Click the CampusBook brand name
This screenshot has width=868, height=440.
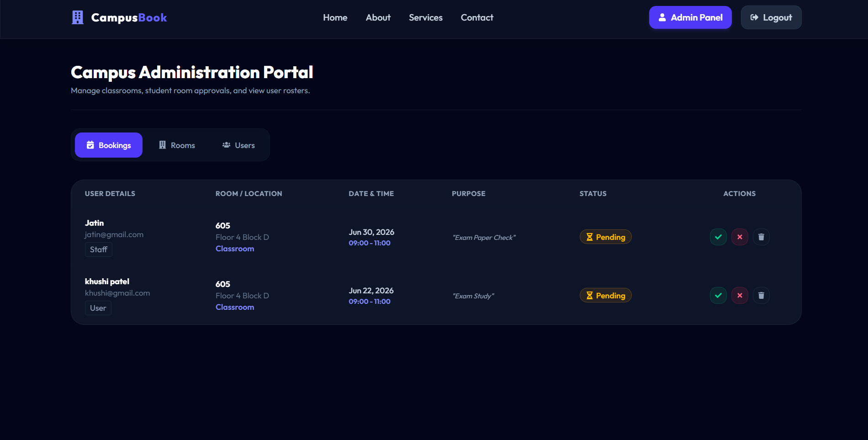tap(129, 17)
